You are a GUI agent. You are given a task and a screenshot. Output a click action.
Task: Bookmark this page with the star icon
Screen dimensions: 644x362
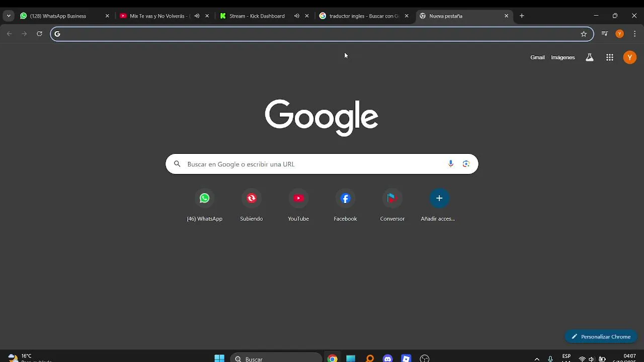[x=584, y=34]
